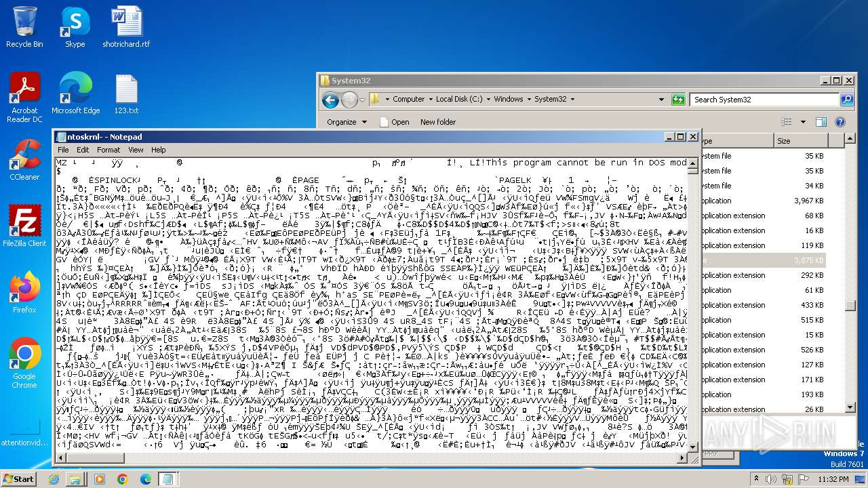Launch Skype from the desktop
Image resolution: width=868 pixels, height=488 pixels.
point(75,27)
